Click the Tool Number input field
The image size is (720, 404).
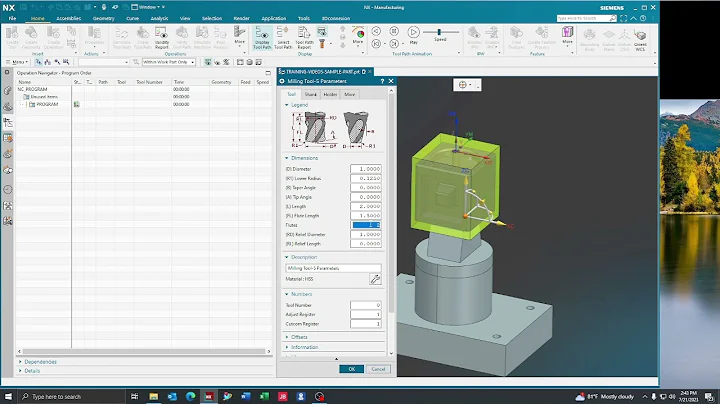pyautogui.click(x=366, y=305)
